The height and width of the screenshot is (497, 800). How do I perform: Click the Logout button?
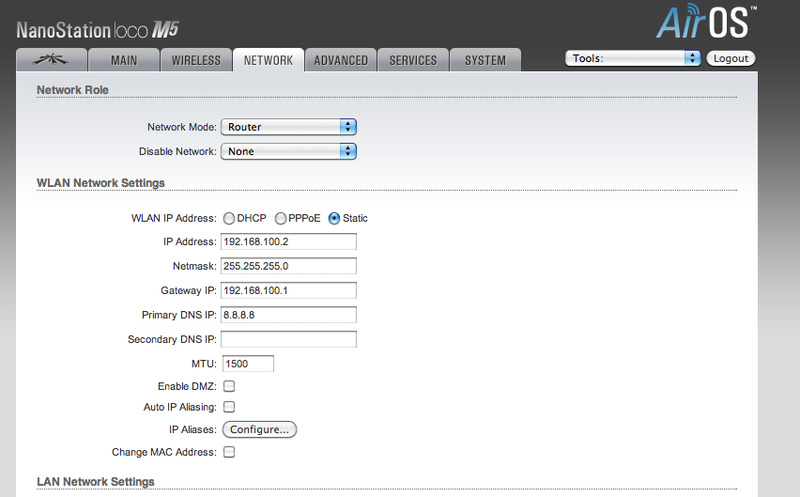coord(731,58)
